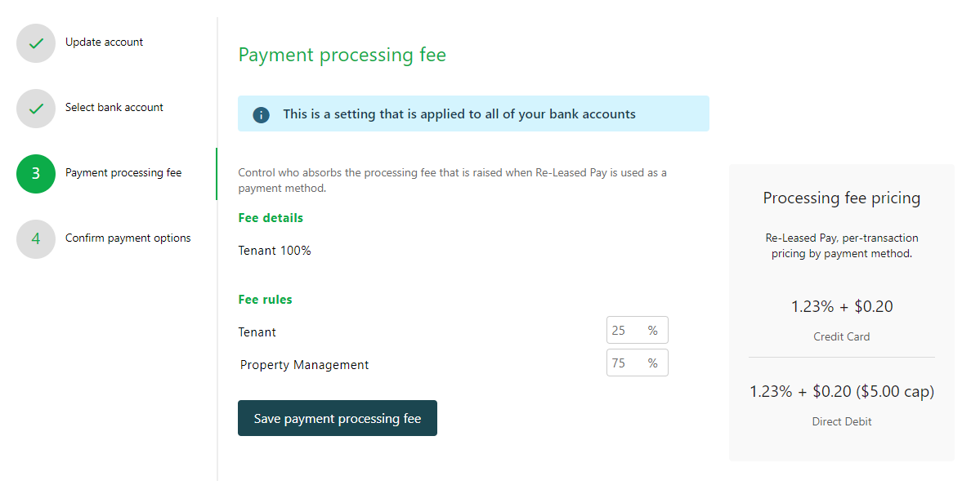Click Save payment processing fee button

[x=337, y=418]
